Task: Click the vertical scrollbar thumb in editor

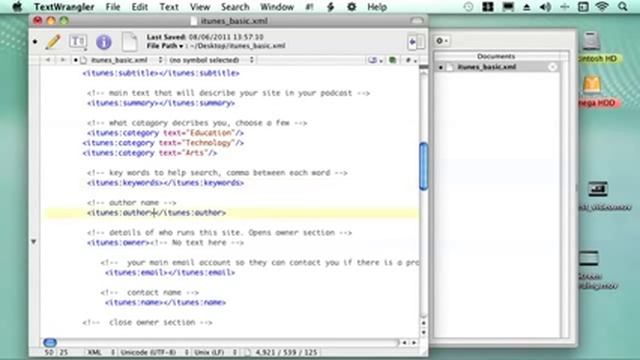Action: pyautogui.click(x=423, y=166)
